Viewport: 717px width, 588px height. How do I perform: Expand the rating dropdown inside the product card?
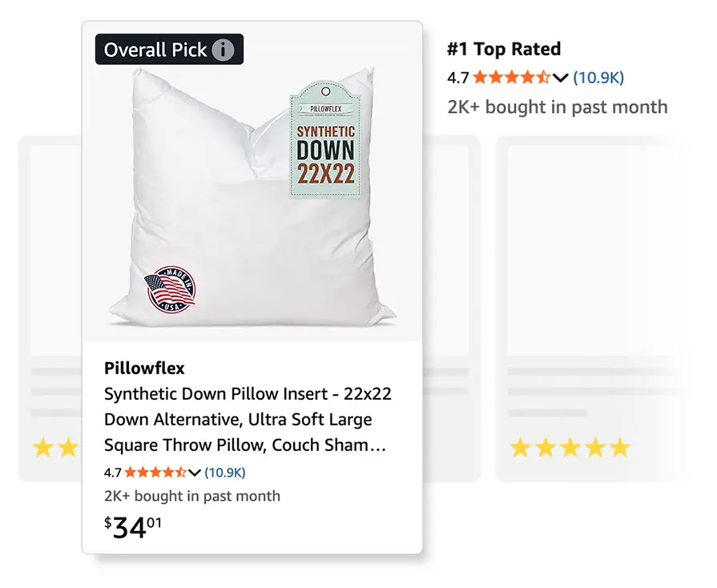195,472
